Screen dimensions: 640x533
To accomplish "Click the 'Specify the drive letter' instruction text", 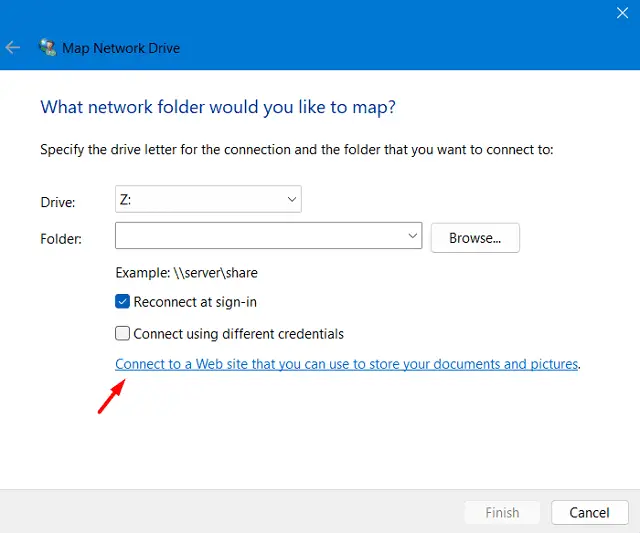I will point(297,150).
